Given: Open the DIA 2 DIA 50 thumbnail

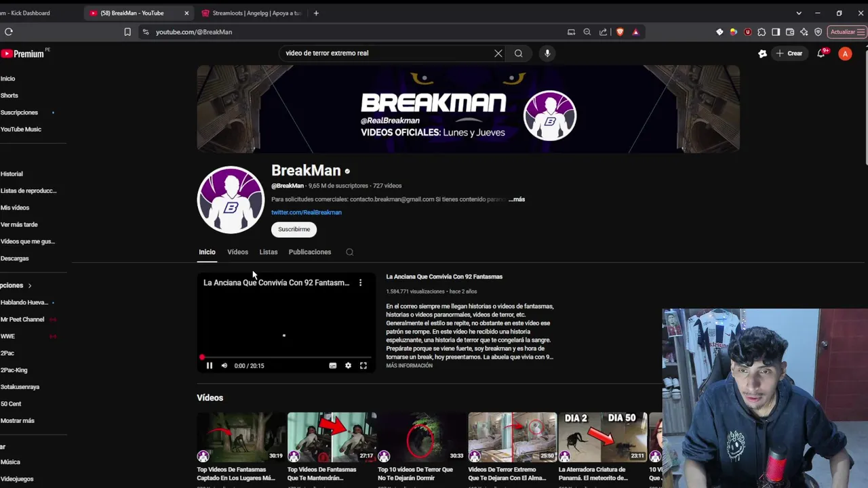Looking at the screenshot, I should [602, 437].
